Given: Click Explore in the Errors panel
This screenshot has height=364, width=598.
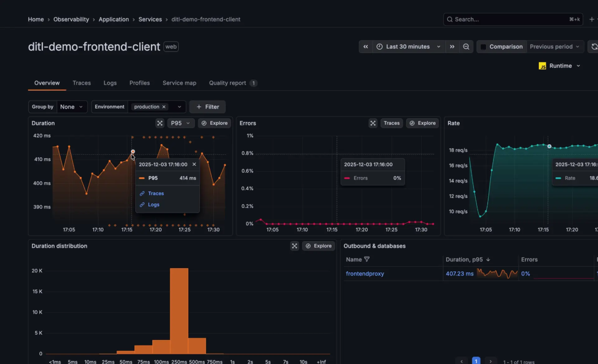Looking at the screenshot, I should pyautogui.click(x=423, y=123).
